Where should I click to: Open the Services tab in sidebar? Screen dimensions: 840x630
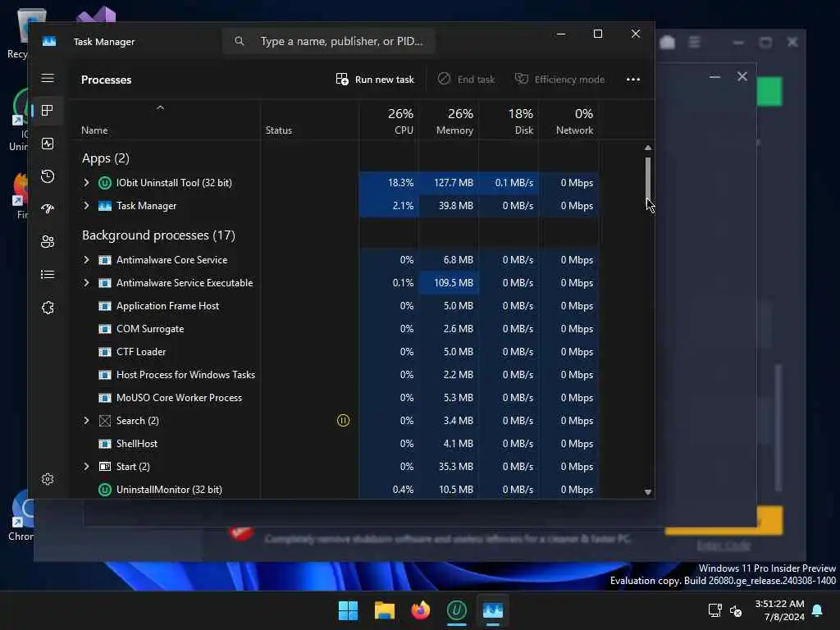(47, 308)
